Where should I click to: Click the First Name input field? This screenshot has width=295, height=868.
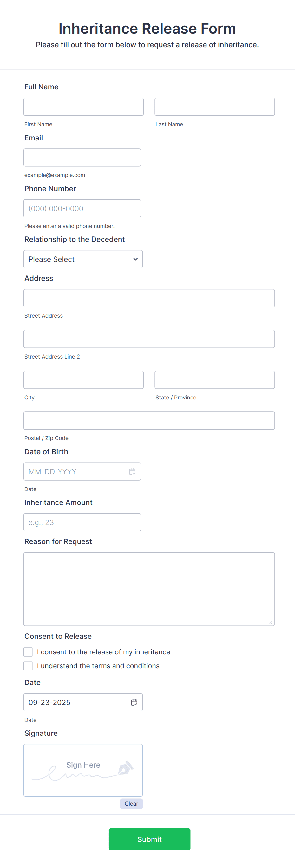tap(83, 107)
